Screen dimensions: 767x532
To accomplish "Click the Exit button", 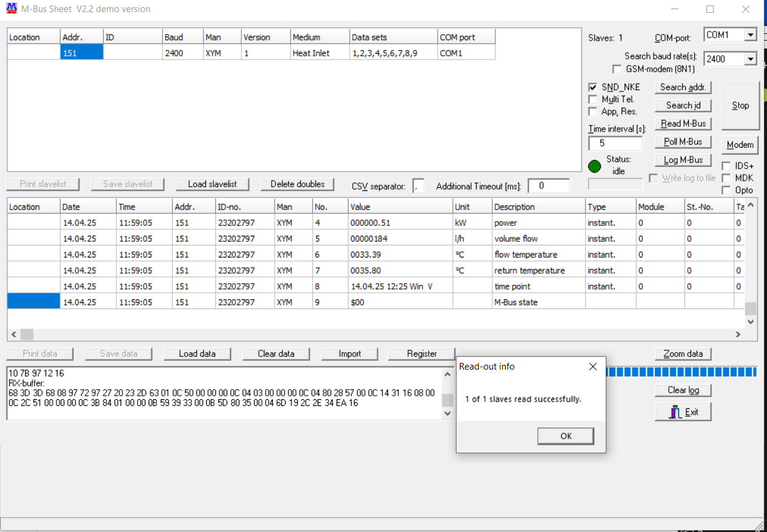I will coord(683,411).
